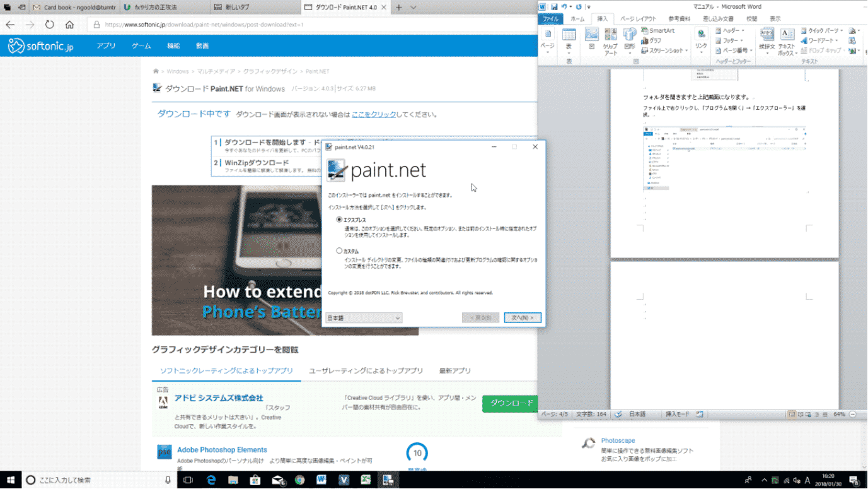Viewport: 868px width, 489px height.
Task: Click the グラフ (chart) button
Action: (651, 40)
